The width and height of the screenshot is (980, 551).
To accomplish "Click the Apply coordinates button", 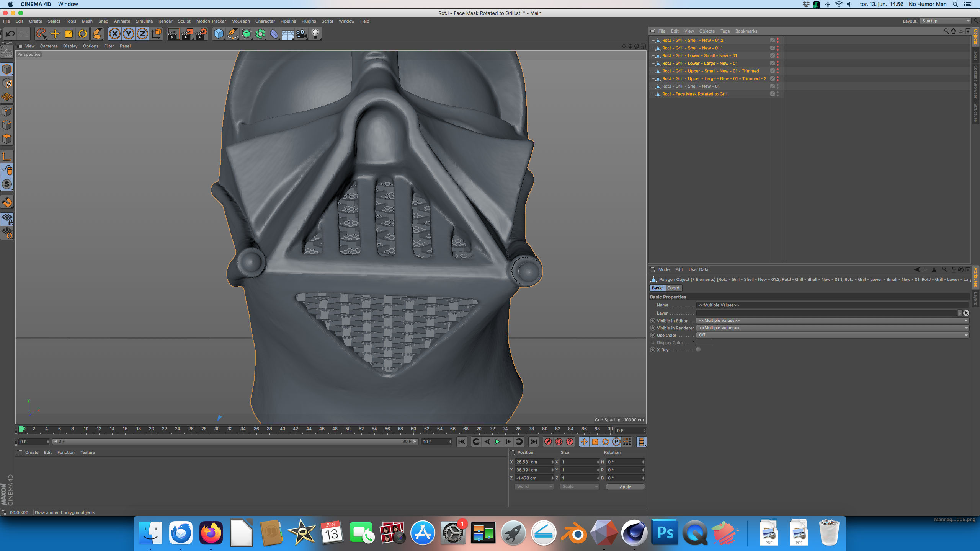I will point(625,487).
